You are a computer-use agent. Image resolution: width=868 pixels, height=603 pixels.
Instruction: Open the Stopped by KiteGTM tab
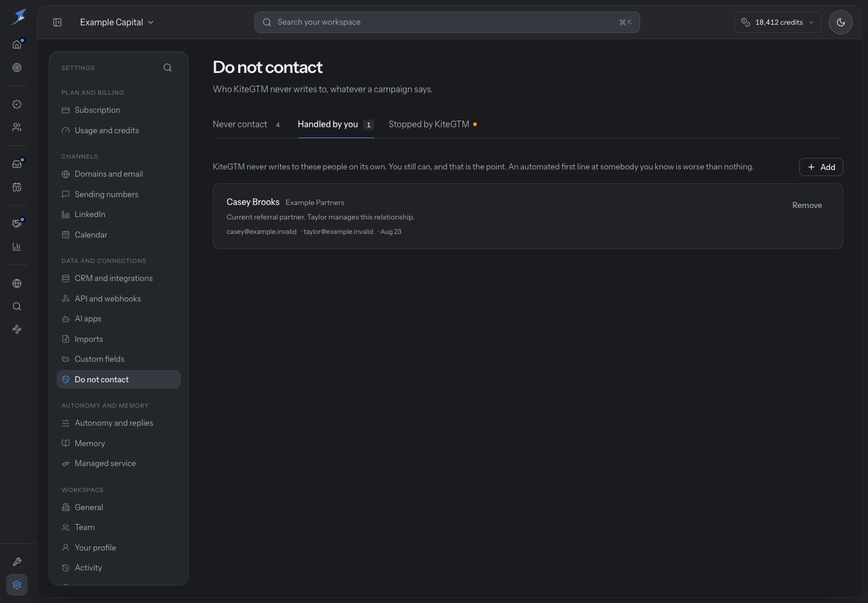[x=433, y=124]
